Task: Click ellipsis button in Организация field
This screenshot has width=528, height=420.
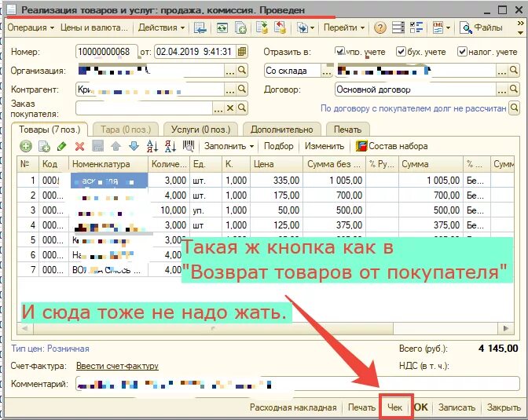Action: 230,71
